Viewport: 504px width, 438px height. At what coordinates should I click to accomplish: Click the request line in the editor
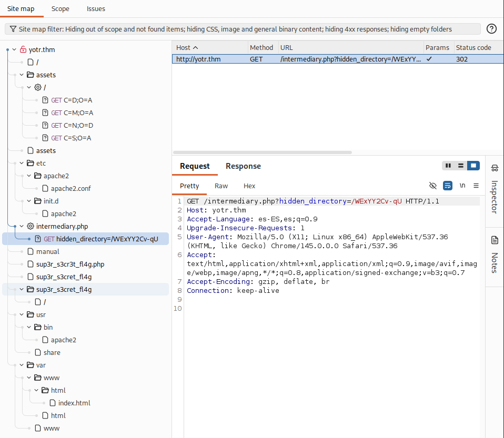[x=332, y=201]
